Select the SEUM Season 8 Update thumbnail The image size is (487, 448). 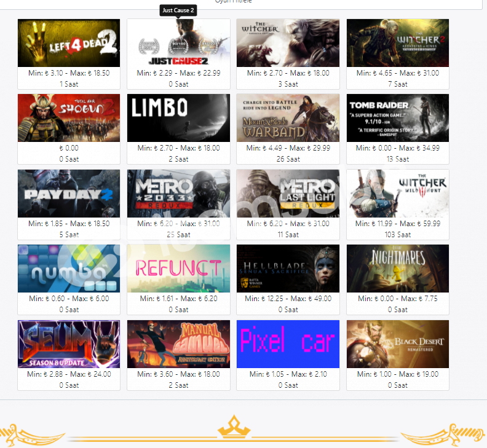click(69, 344)
